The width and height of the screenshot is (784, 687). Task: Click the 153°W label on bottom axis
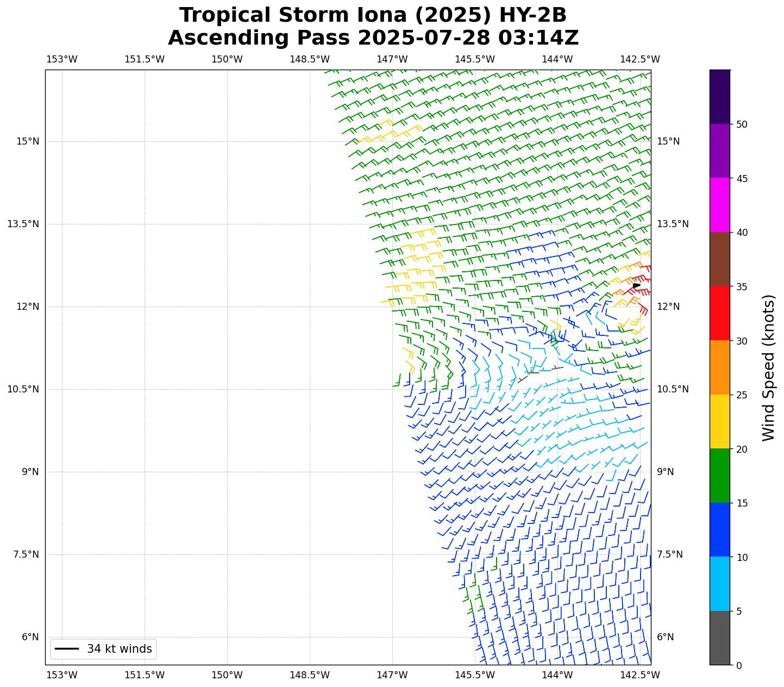coord(61,675)
